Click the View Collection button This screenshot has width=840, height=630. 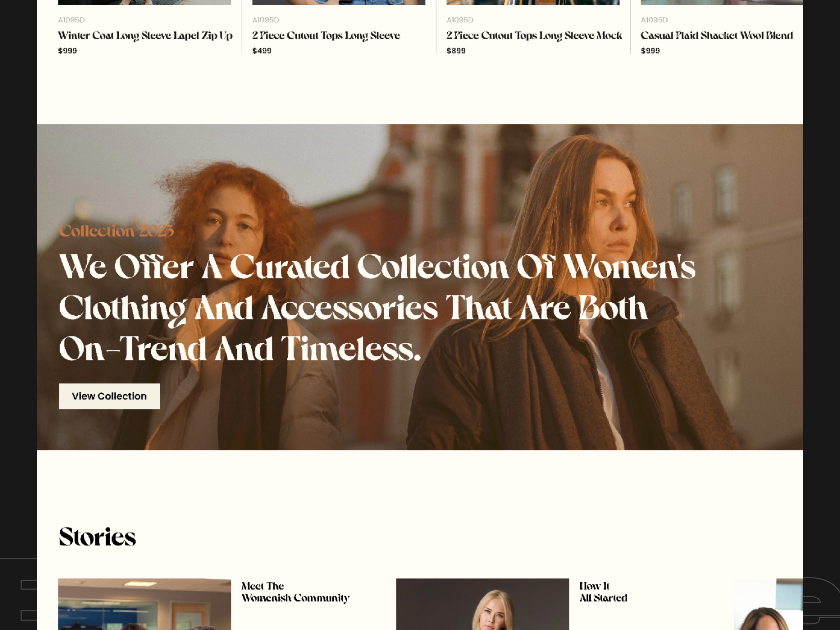109,396
